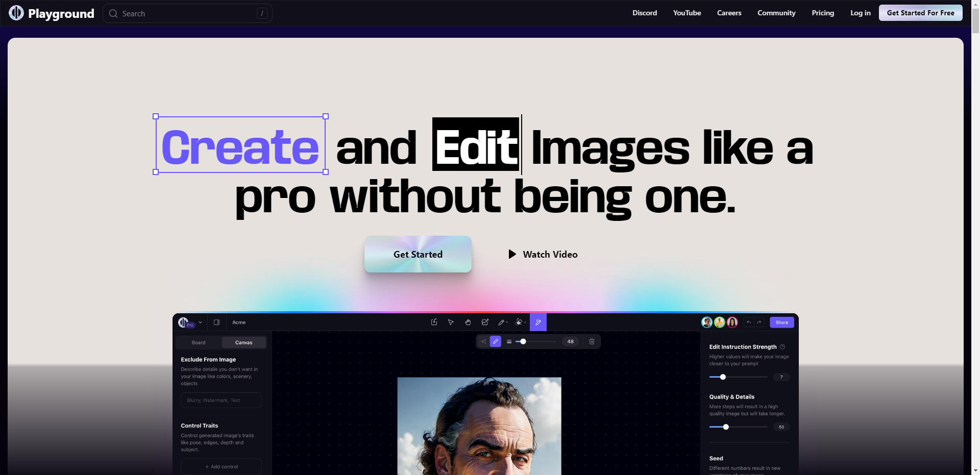Image resolution: width=980 pixels, height=475 pixels.
Task: Play the Watch Video link
Action: coord(543,254)
